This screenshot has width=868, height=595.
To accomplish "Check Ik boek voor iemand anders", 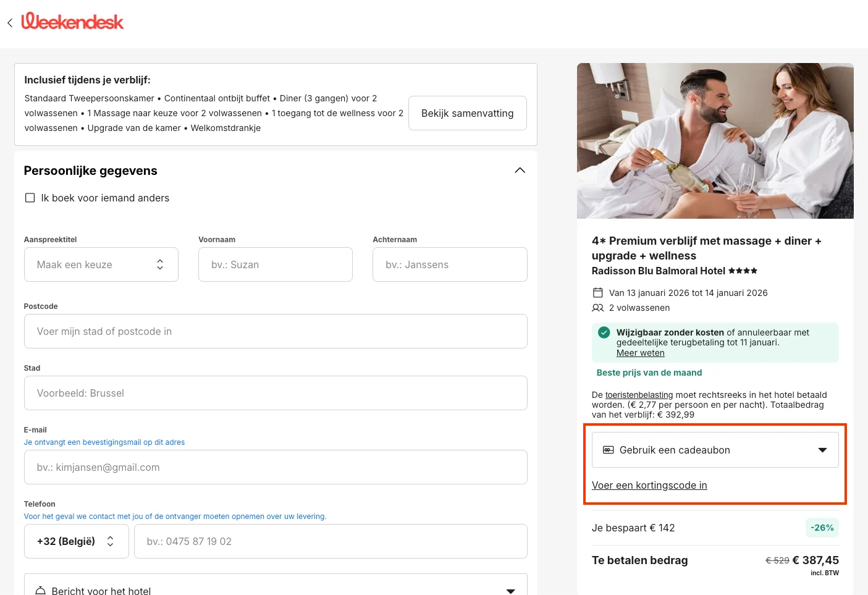I will [30, 197].
